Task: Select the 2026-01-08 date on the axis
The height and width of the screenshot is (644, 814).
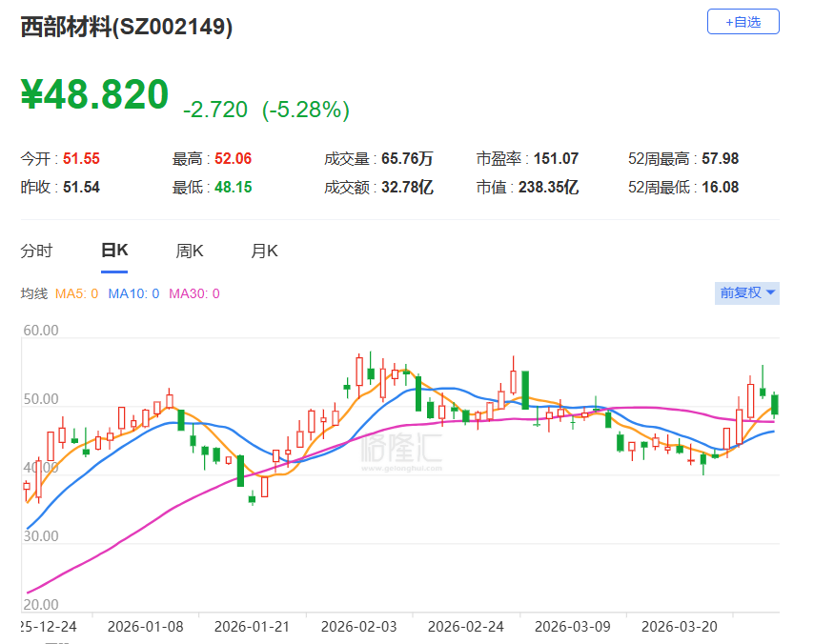Action: [146, 626]
